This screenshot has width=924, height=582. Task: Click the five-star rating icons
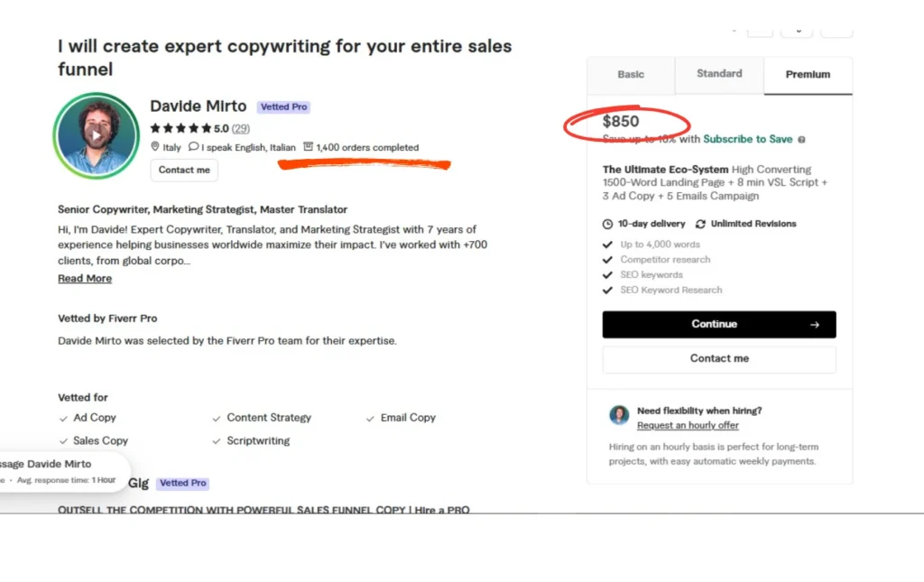pos(180,129)
